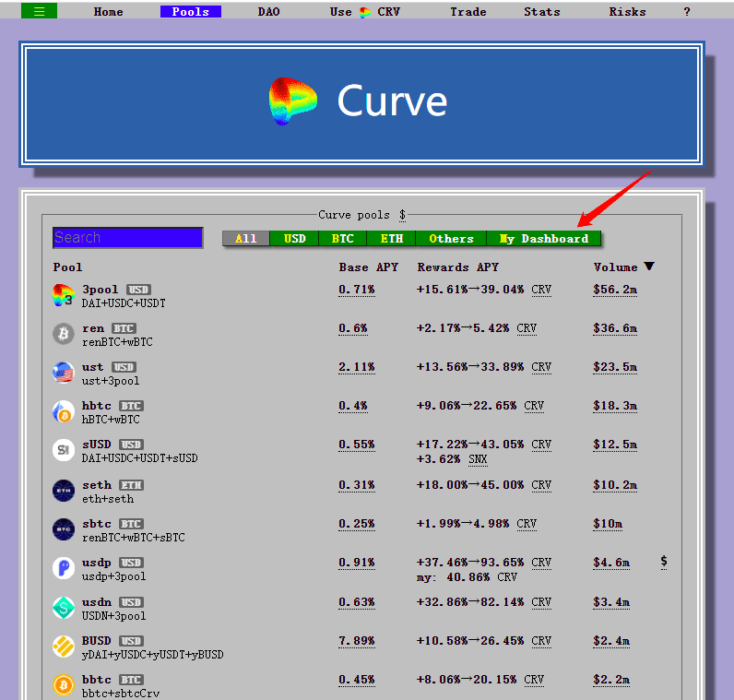Toggle the $ currency next to Curve pools
734x700 pixels.
pos(402,215)
